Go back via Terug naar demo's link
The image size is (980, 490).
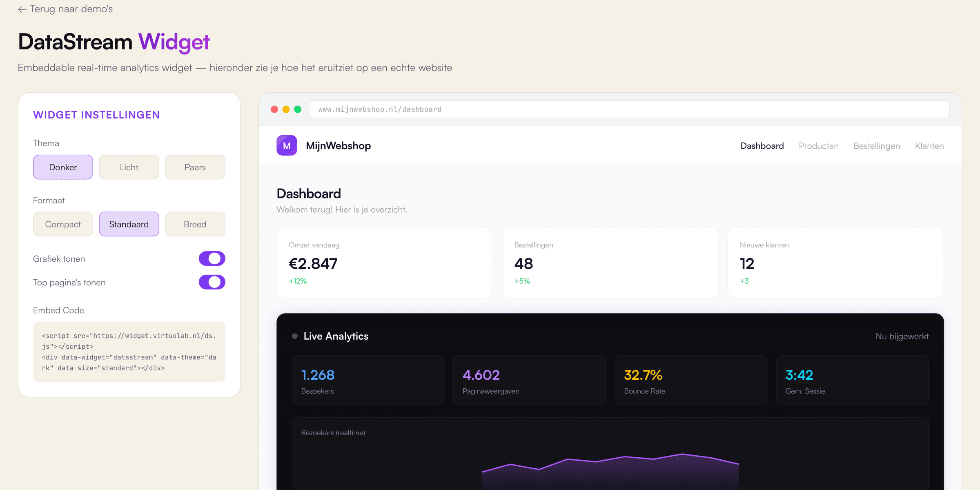[x=65, y=9]
